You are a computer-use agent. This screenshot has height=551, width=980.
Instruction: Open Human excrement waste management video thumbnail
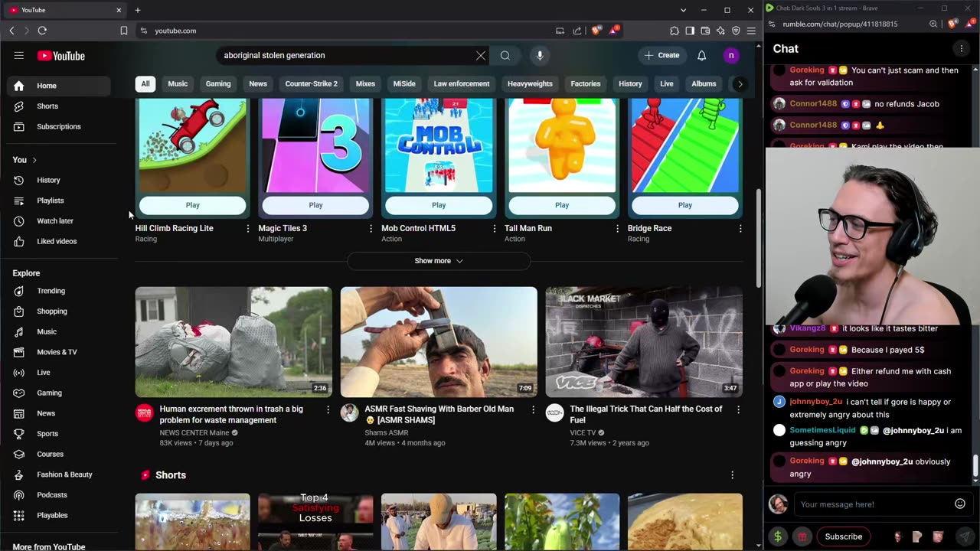[234, 342]
